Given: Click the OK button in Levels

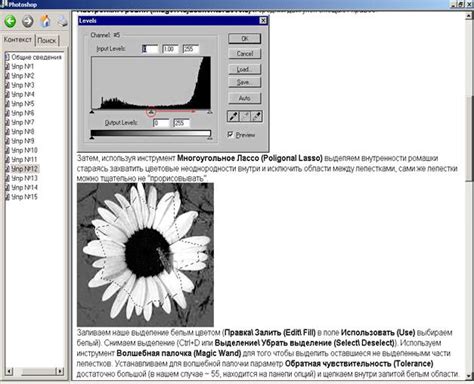Looking at the screenshot, I should pyautogui.click(x=245, y=39).
